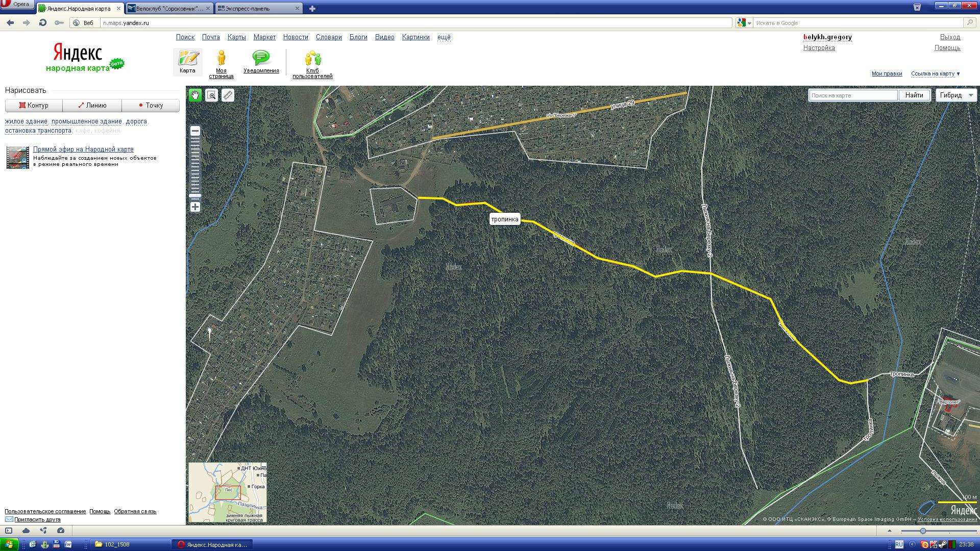Screen dimensions: 980x551
Task: Click the Линию draw button
Action: (92, 105)
